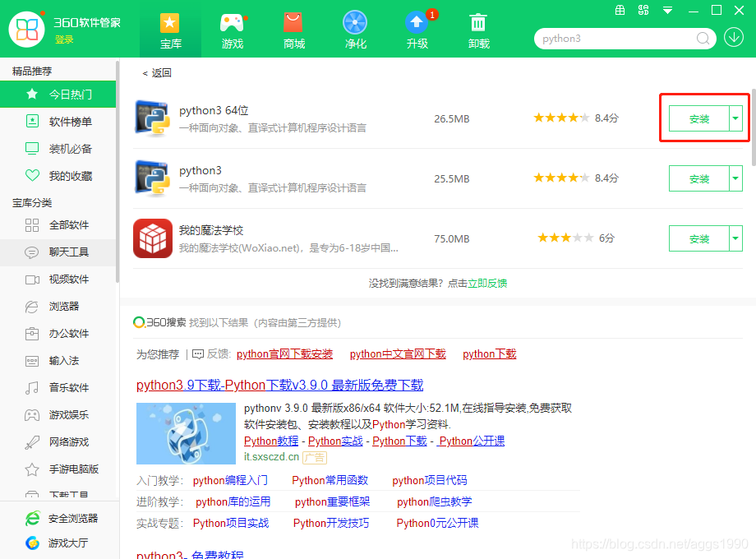
Task: Open the title bar main menu triangle
Action: pos(667,11)
